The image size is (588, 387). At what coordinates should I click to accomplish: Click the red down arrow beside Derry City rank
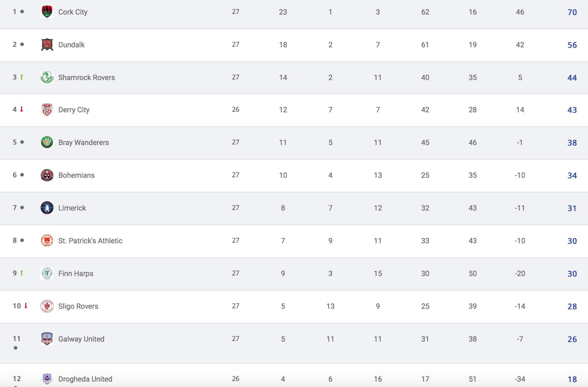click(22, 109)
